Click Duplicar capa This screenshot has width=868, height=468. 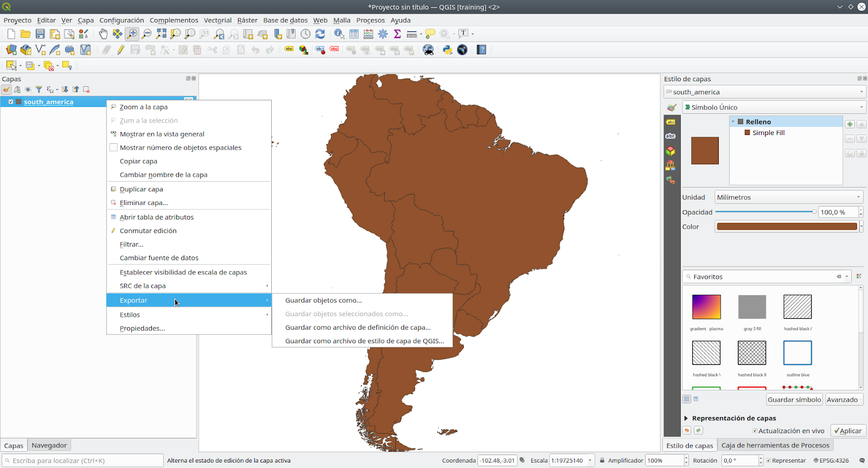pyautogui.click(x=142, y=189)
